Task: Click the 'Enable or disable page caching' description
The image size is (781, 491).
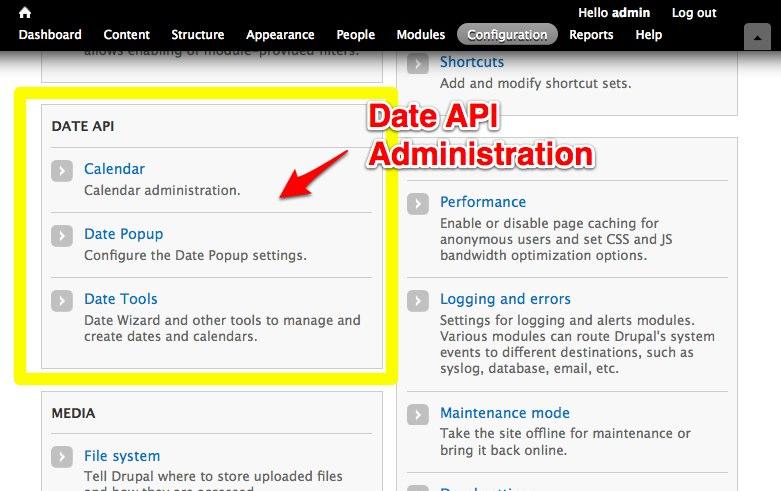Action: 556,240
